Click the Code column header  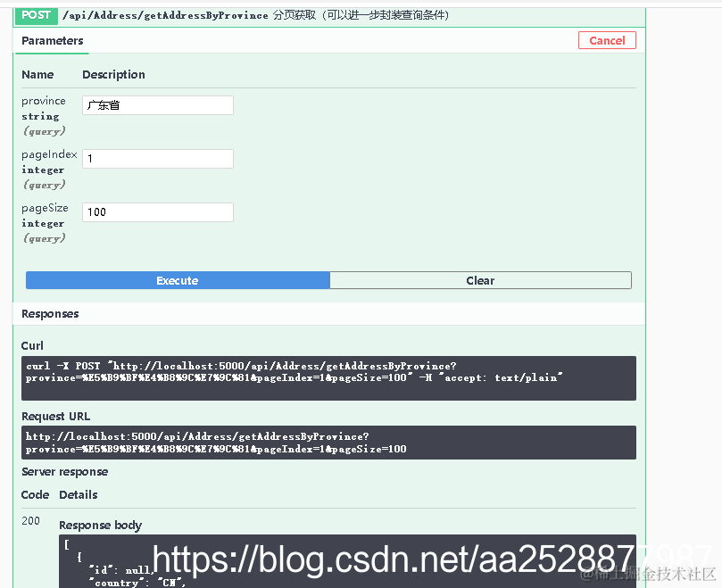coord(35,495)
